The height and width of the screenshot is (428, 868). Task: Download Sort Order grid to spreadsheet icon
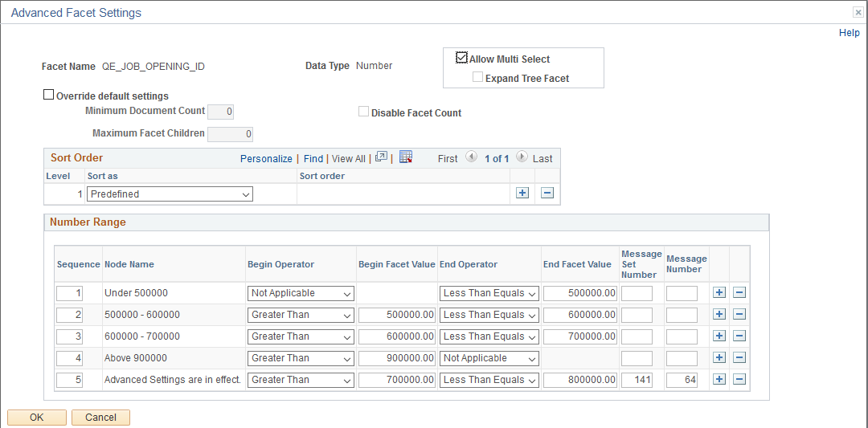(406, 157)
